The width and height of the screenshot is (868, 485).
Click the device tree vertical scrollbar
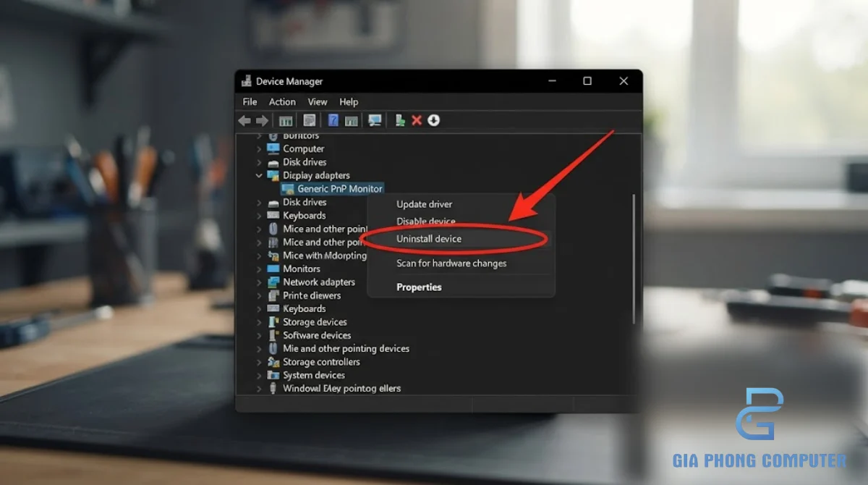[634, 258]
